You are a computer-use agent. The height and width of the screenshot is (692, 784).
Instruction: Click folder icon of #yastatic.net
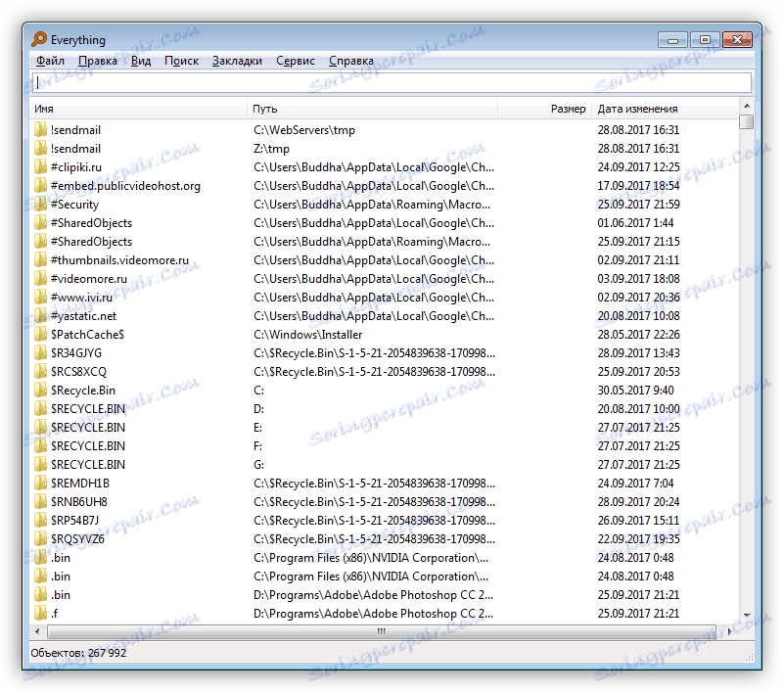pyautogui.click(x=40, y=316)
